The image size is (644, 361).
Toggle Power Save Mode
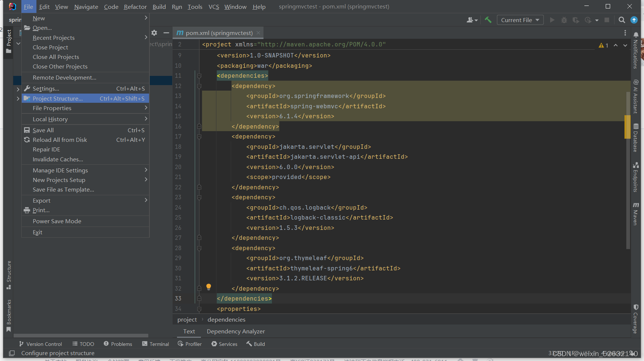pos(85,221)
